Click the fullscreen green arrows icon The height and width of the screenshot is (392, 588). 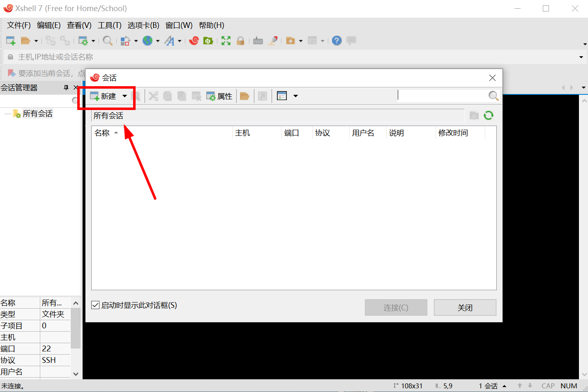[x=226, y=41]
